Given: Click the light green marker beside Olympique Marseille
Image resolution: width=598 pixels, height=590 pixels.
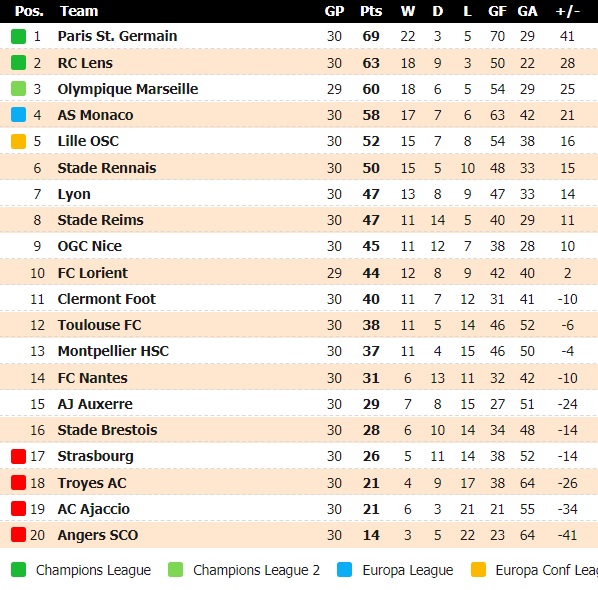Looking at the screenshot, I should click(x=18, y=89).
